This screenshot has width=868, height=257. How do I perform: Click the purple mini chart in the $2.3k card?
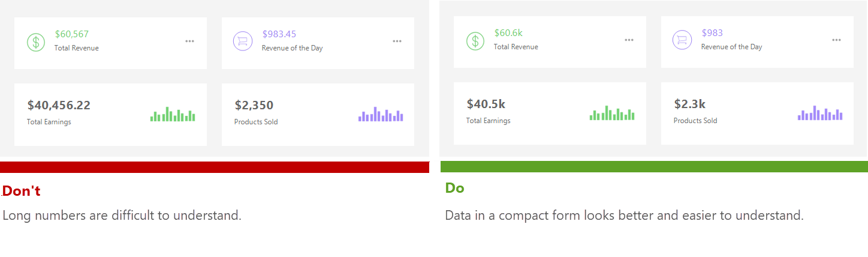[820, 113]
